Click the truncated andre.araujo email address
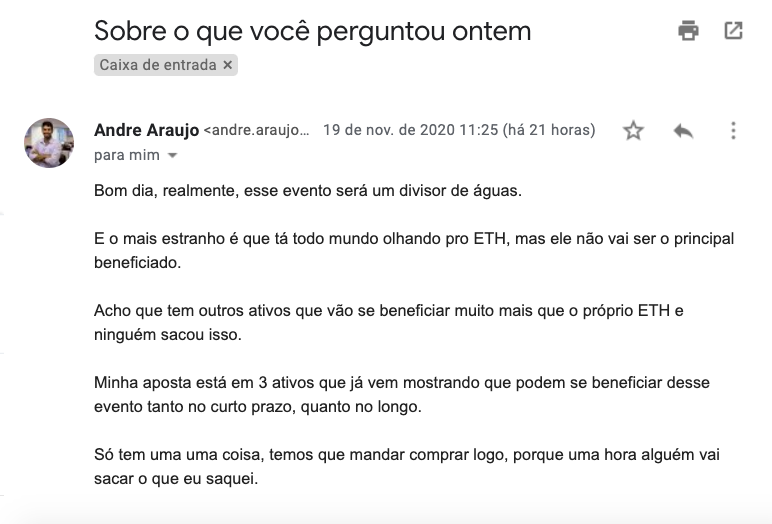772x524 pixels. click(x=257, y=130)
